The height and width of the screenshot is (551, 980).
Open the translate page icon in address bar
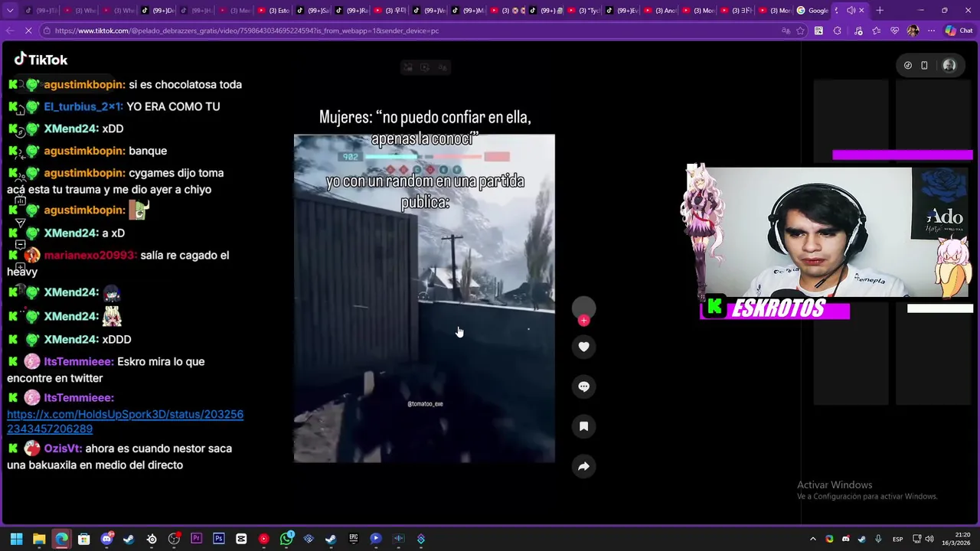[x=786, y=31]
